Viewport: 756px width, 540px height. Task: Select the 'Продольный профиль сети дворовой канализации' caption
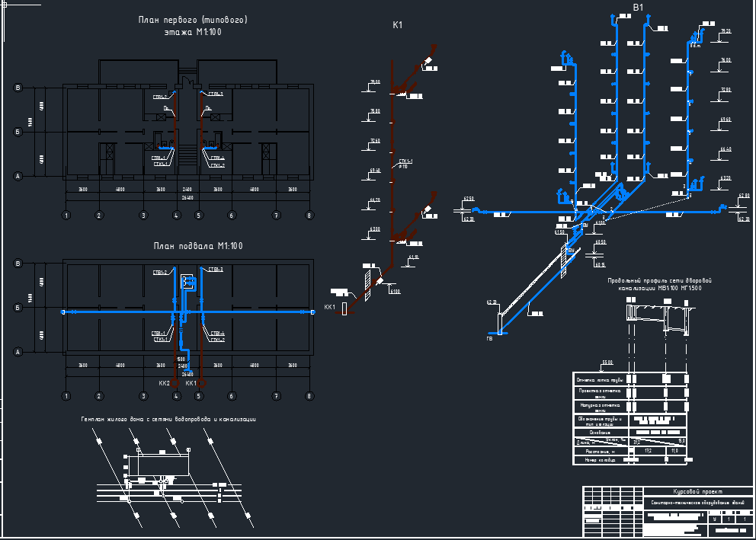(659, 284)
